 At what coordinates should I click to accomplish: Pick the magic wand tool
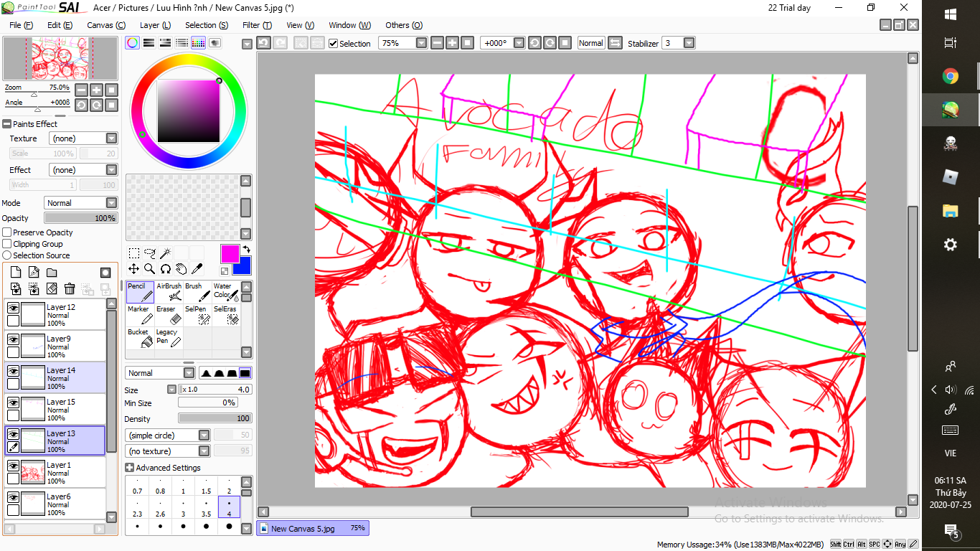coord(166,253)
